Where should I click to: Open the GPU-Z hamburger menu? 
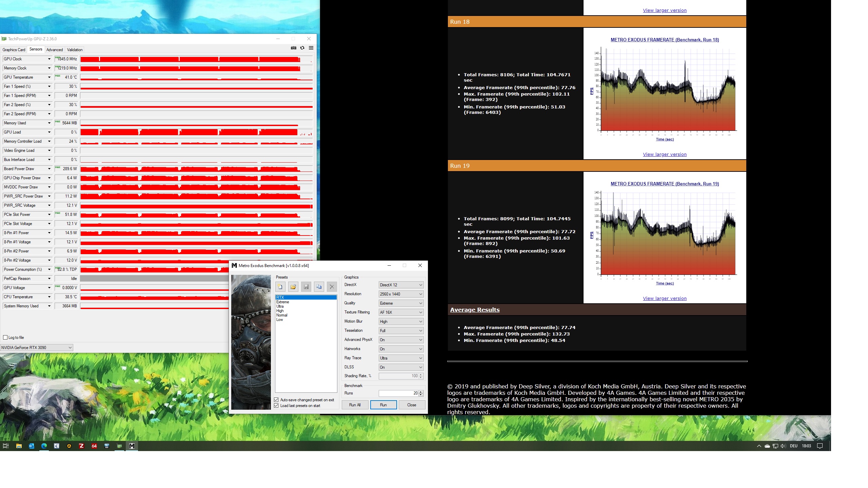pyautogui.click(x=311, y=48)
